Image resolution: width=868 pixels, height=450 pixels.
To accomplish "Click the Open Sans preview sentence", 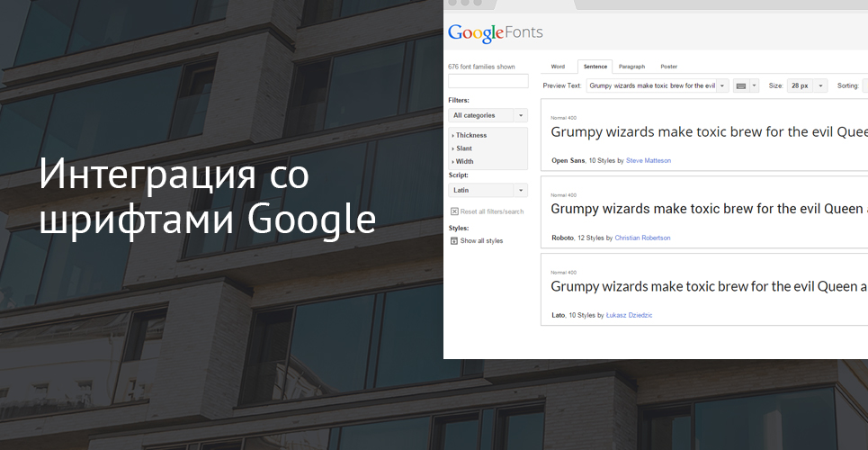I will (x=709, y=132).
